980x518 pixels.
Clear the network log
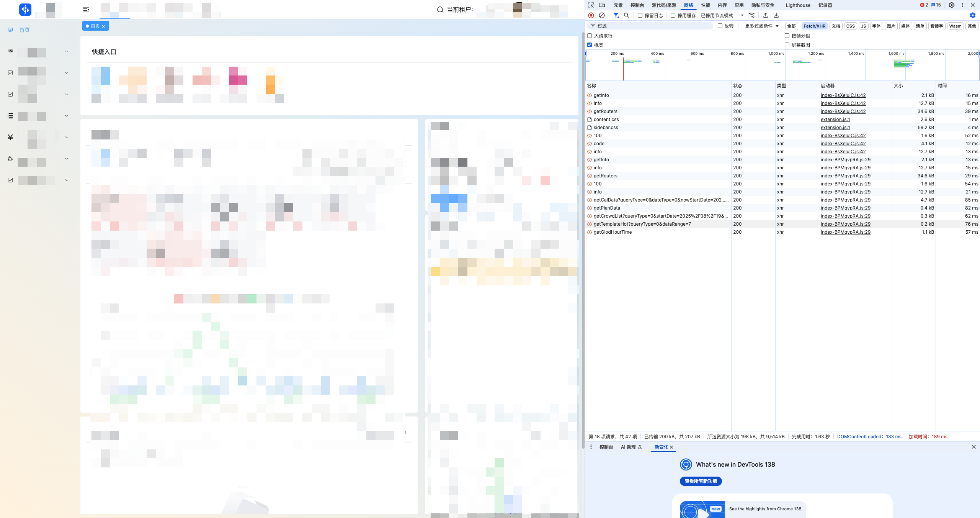point(602,15)
